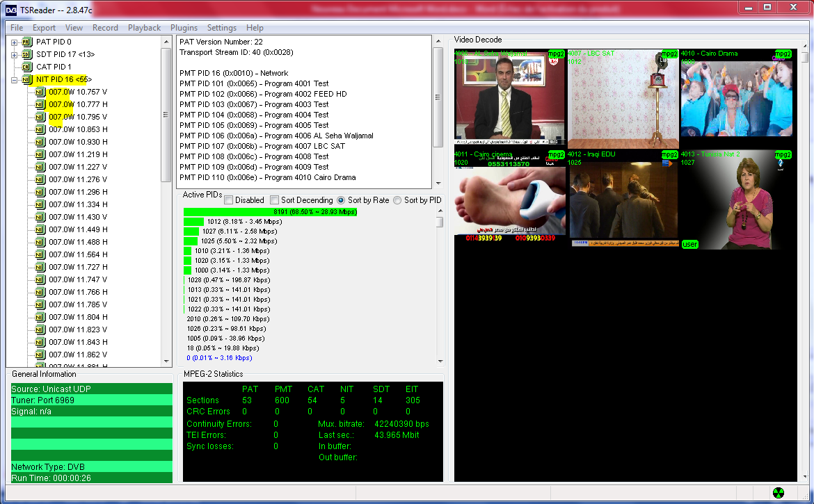Viewport: 814px width, 504px height.
Task: Click the NIT PID 16 tree icon
Action: [x=27, y=80]
